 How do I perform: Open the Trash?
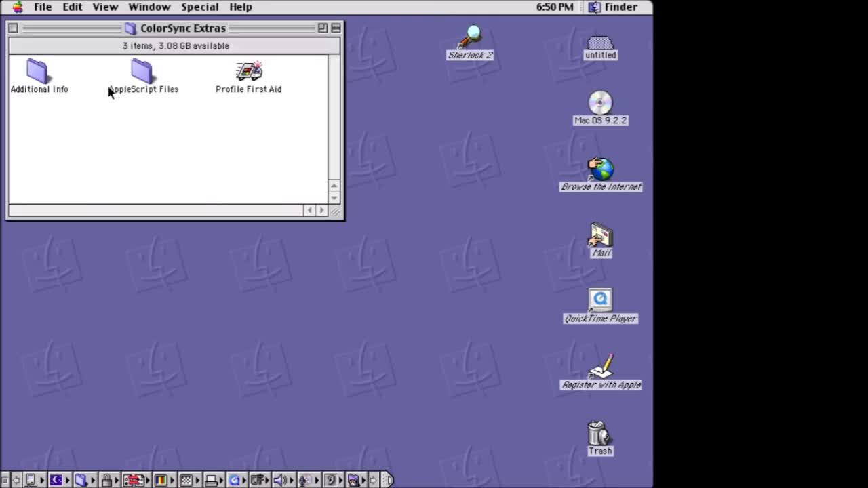pyautogui.click(x=599, y=432)
